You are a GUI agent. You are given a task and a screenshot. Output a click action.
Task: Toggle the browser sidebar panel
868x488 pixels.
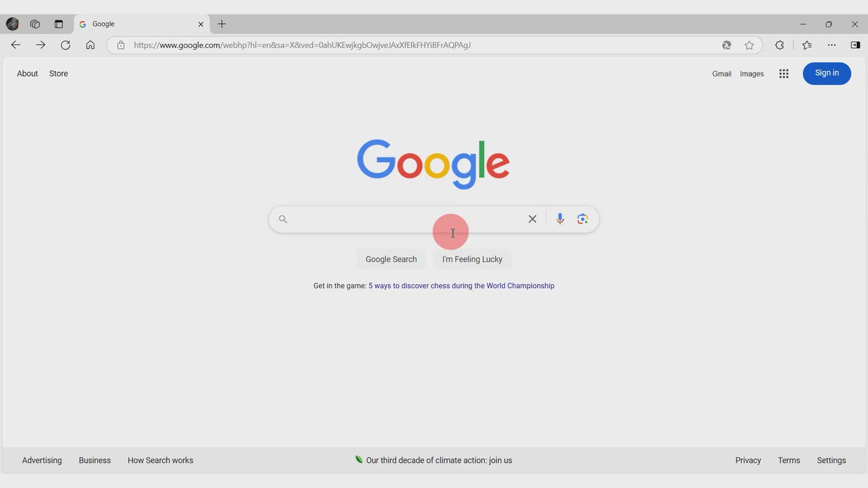pos(854,45)
